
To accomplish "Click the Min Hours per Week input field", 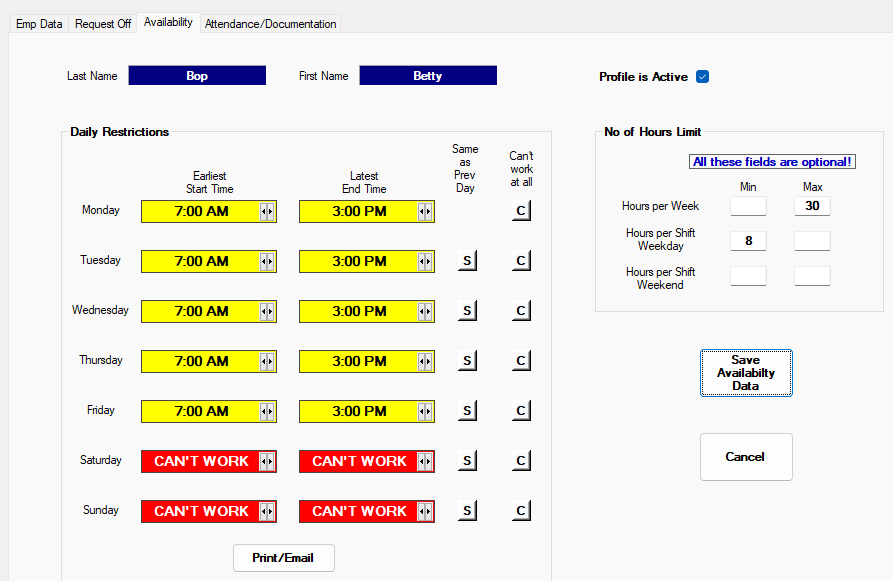I will coord(748,206).
